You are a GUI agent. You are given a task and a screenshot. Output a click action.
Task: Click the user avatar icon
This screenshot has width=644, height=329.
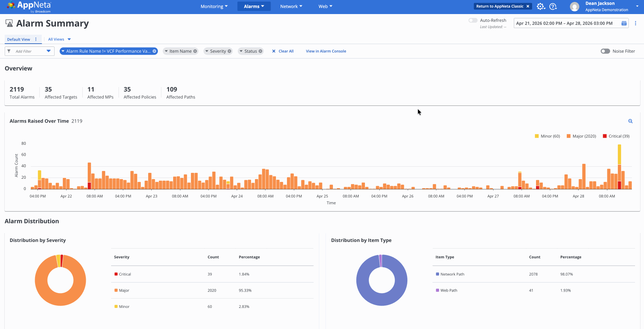[x=574, y=6]
